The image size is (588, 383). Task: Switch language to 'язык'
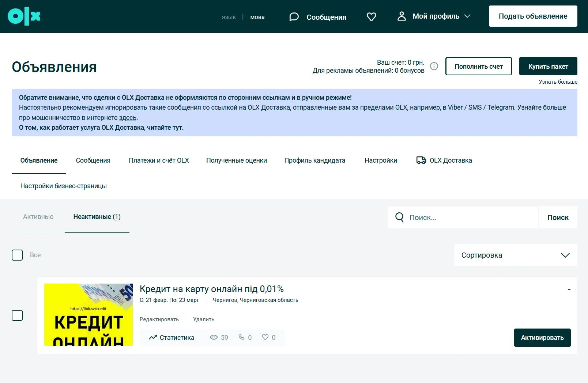(x=229, y=17)
